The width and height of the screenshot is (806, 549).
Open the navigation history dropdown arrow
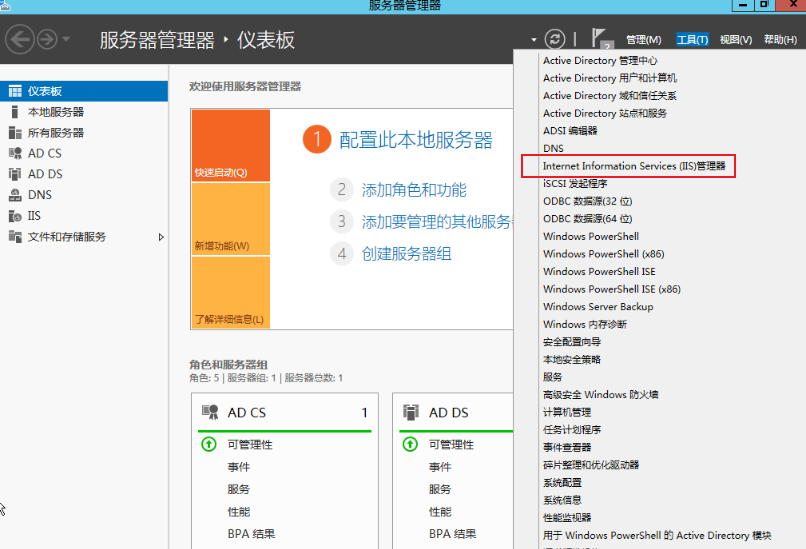point(66,39)
